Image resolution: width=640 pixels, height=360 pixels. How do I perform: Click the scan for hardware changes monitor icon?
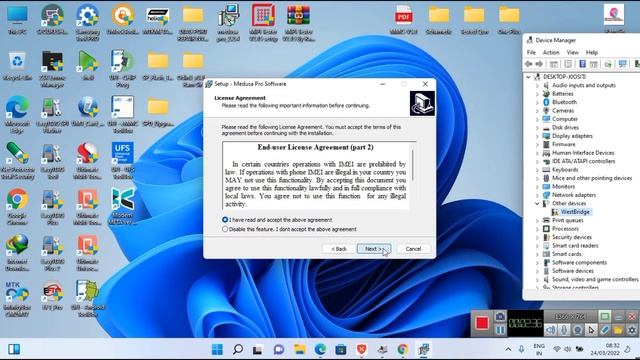tap(622, 64)
